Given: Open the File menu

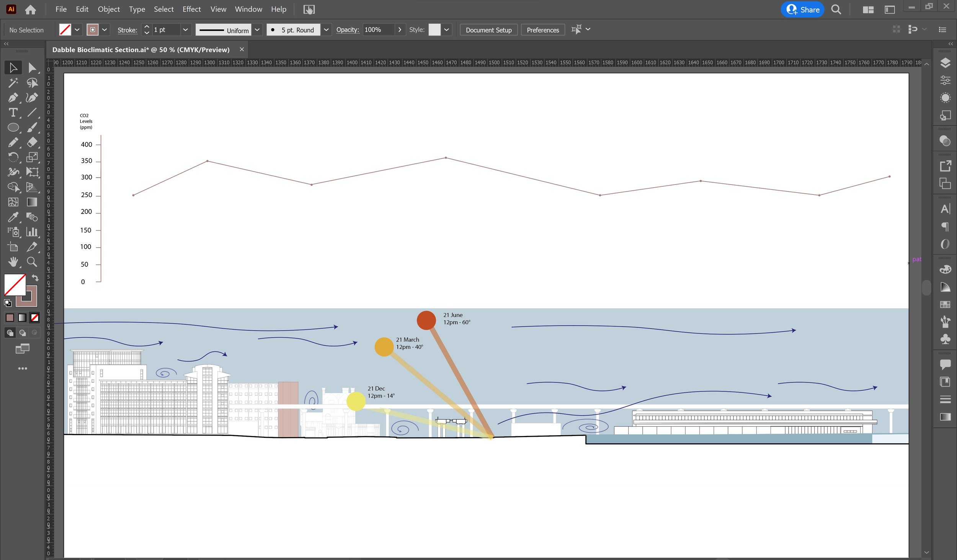Looking at the screenshot, I should (x=61, y=10).
